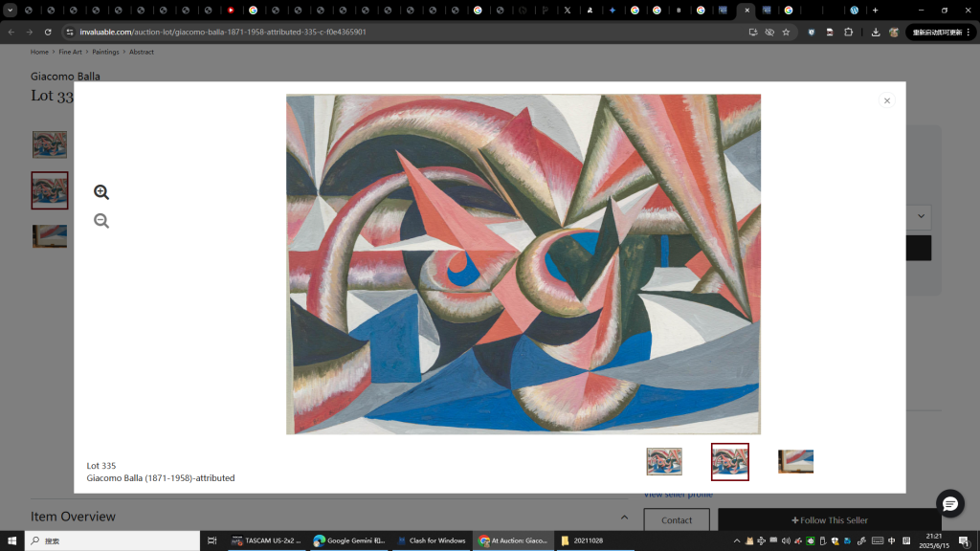Open a new browser tab
The image size is (980, 551).
tap(875, 10)
